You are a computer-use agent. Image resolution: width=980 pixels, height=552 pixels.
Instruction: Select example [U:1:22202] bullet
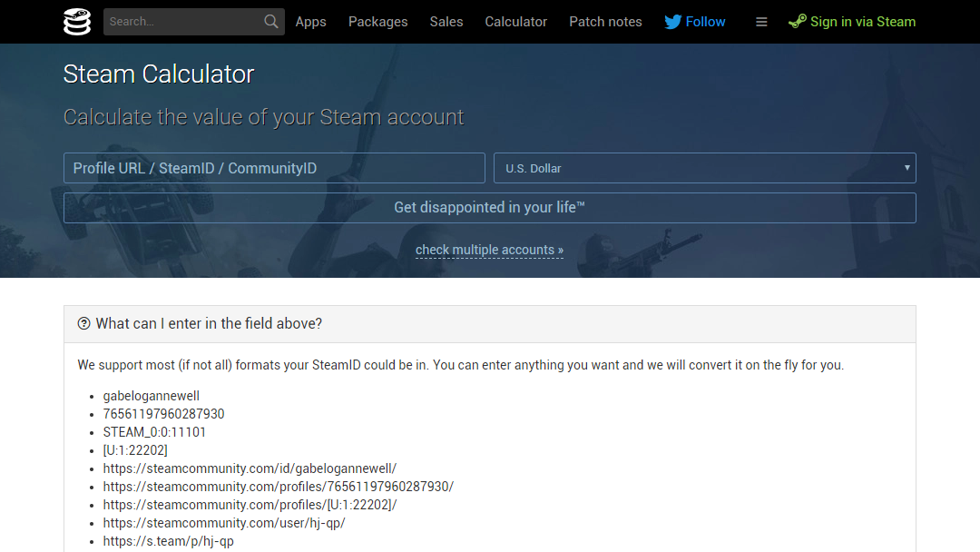click(x=135, y=450)
